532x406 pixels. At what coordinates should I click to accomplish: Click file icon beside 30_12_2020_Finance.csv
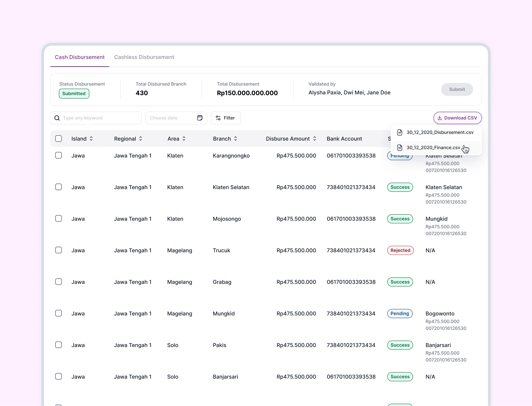pos(400,147)
